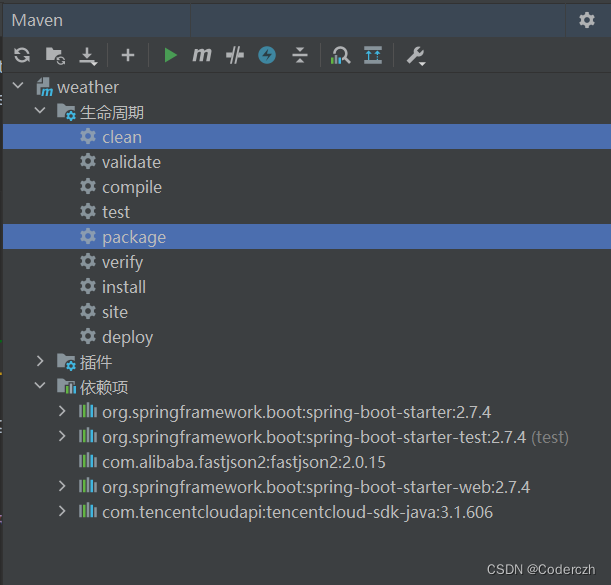Viewport: 611px width, 585px height.
Task: Select org.springframework.boot:spring-boot-starter:2.7.4 text
Action: click(x=296, y=412)
